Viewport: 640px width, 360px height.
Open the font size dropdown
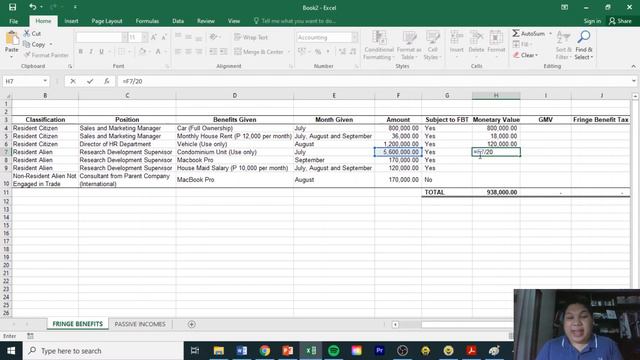pos(144,38)
